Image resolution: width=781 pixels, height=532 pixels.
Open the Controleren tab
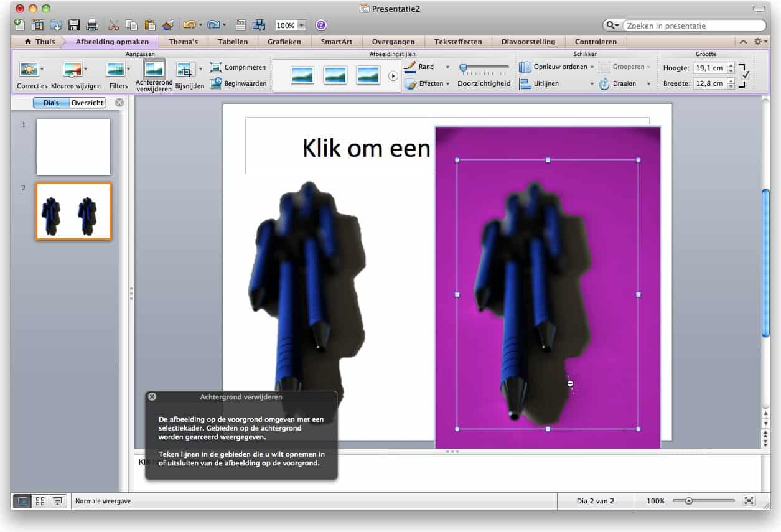[596, 42]
